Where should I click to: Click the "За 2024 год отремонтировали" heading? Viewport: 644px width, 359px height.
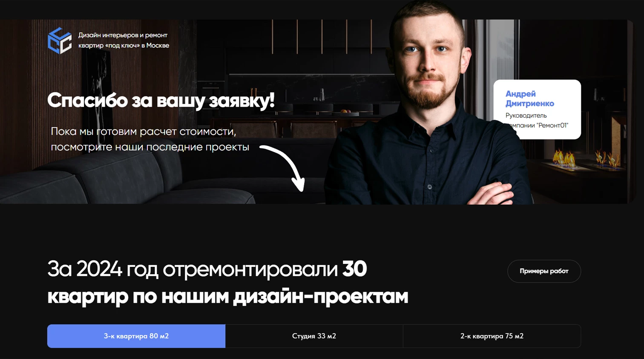coord(193,269)
